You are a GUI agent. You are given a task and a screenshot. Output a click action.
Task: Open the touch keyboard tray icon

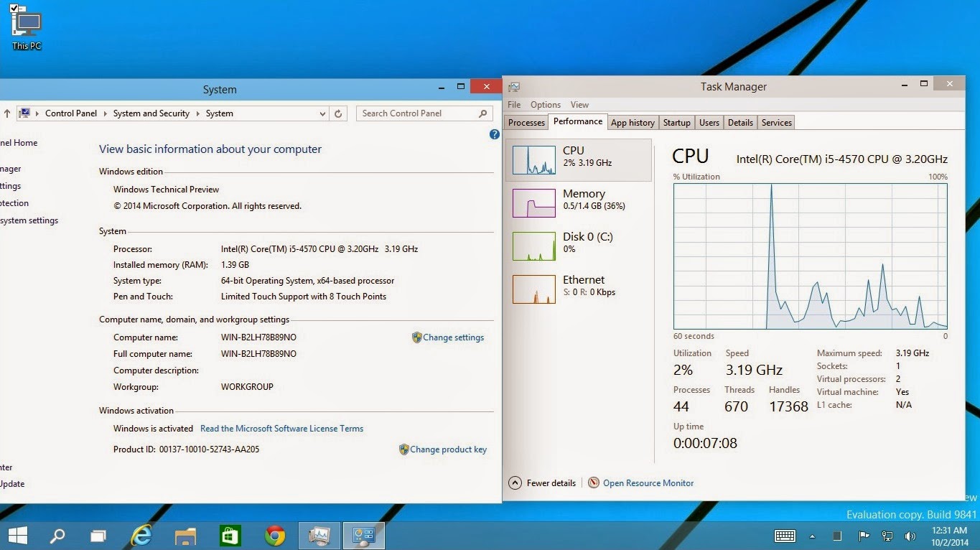785,536
